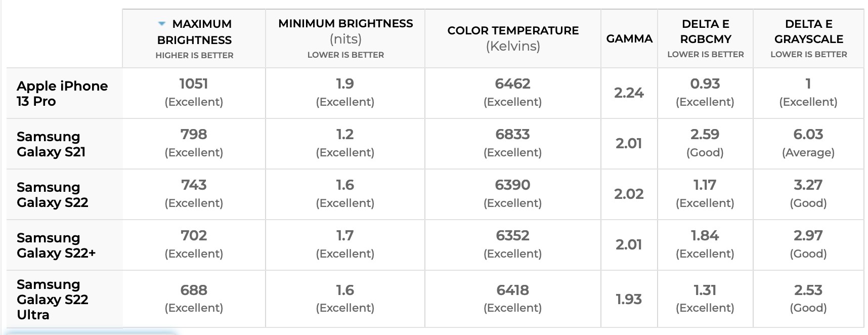The height and width of the screenshot is (335, 868).
Task: Sort by Minimum Brightness column header
Action: pos(345,38)
